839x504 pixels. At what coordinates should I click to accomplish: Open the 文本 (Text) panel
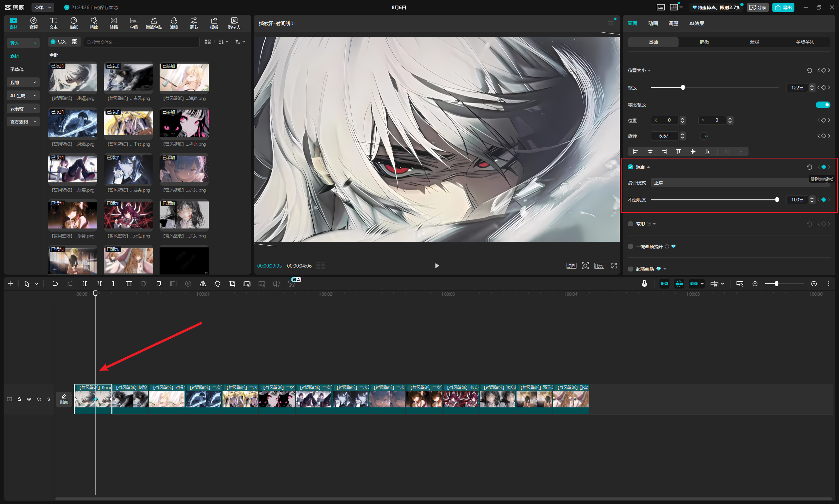pos(53,23)
